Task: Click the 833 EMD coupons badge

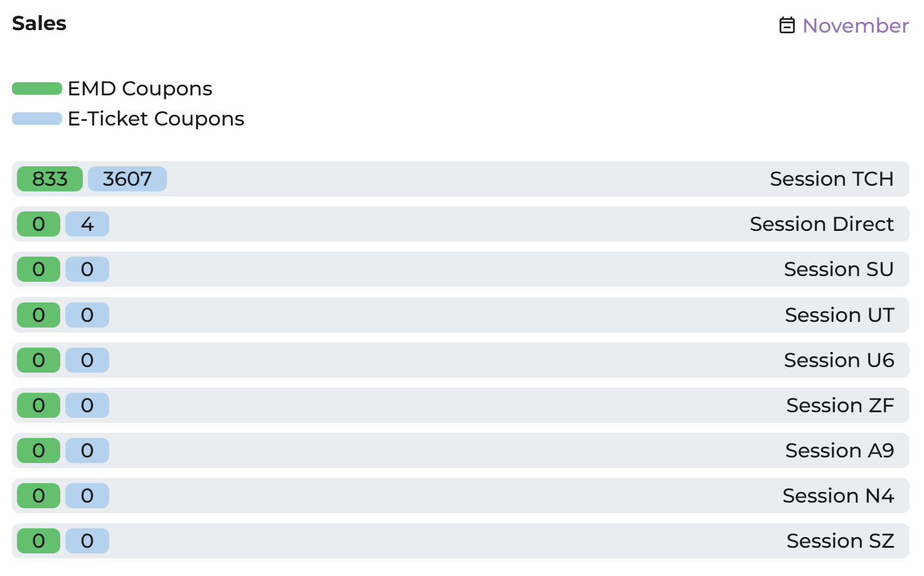Action: click(50, 179)
